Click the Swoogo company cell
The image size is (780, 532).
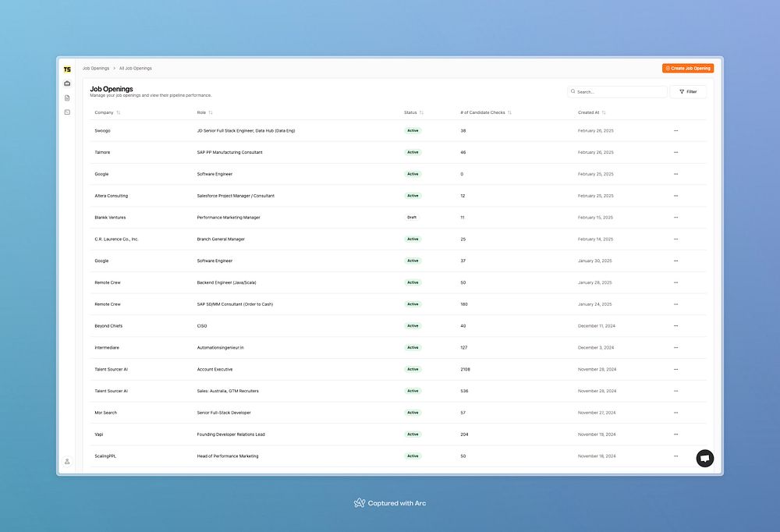point(102,131)
